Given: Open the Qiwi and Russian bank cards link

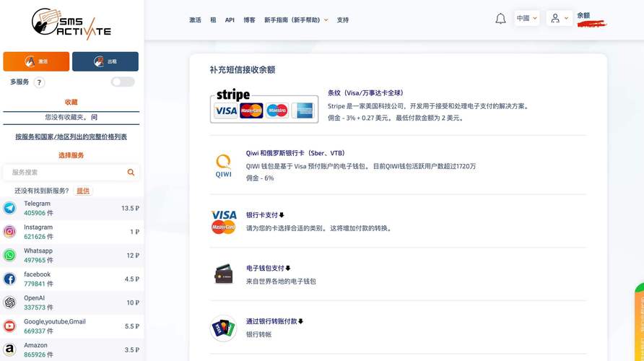Looking at the screenshot, I should click(295, 153).
